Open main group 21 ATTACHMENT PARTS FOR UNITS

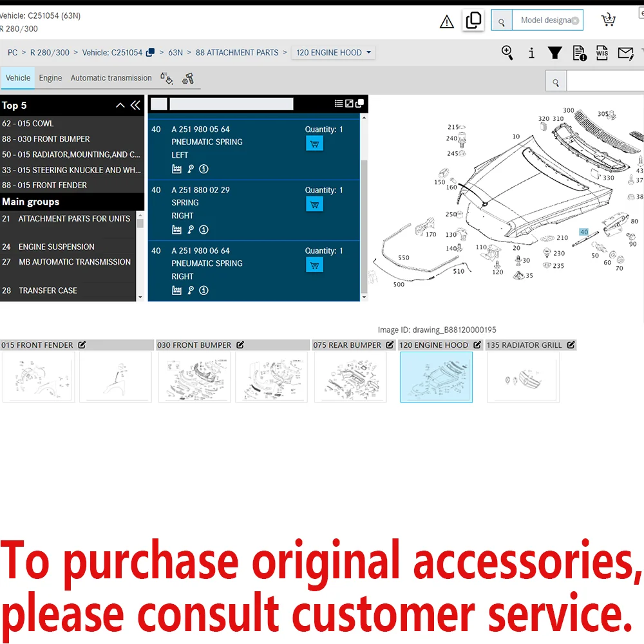68,218
